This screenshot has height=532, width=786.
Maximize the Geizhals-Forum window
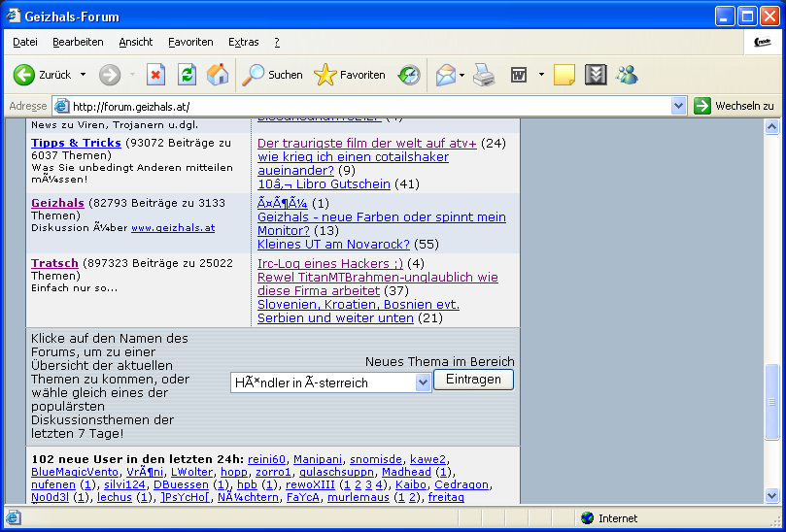tap(747, 17)
